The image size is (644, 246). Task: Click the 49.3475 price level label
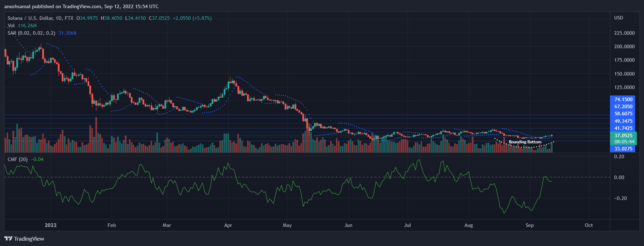click(x=623, y=121)
